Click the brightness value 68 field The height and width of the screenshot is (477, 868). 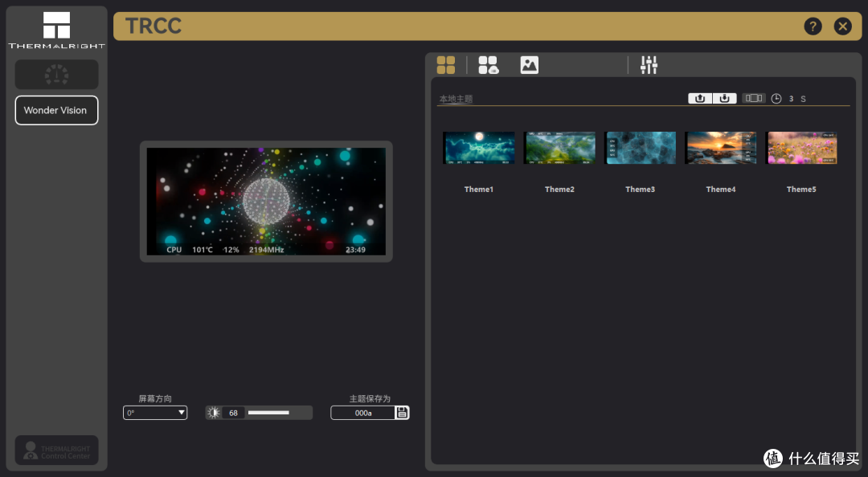[x=233, y=413]
